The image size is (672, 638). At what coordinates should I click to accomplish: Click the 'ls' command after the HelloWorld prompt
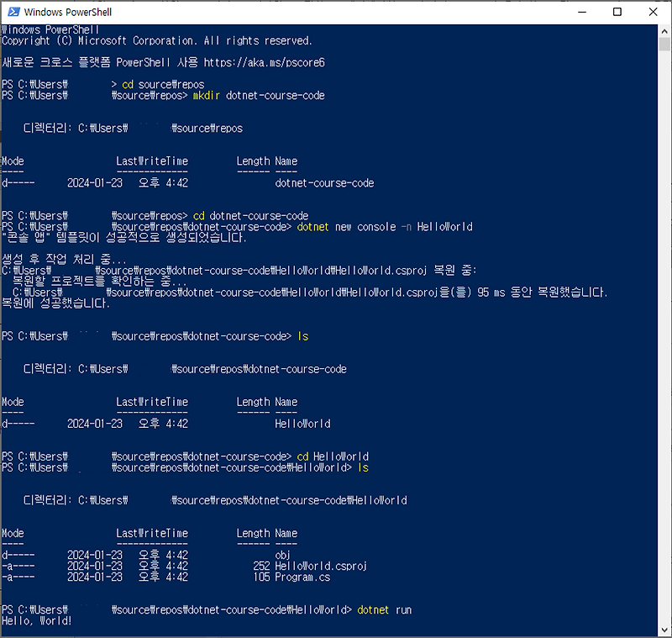(363, 467)
